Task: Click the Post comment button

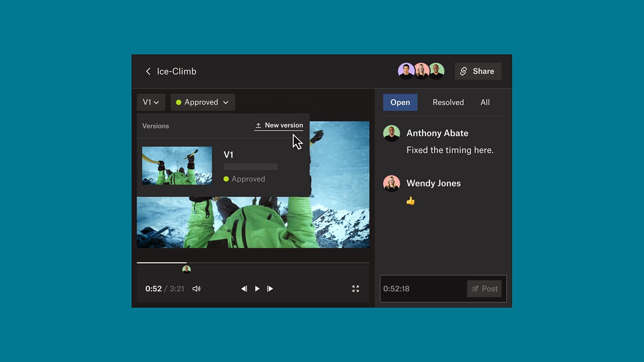Action: [484, 289]
